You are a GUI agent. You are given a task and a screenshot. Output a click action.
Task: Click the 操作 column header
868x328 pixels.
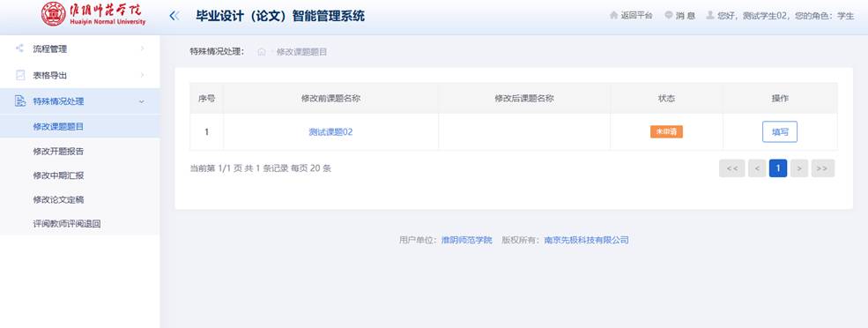tap(780, 98)
